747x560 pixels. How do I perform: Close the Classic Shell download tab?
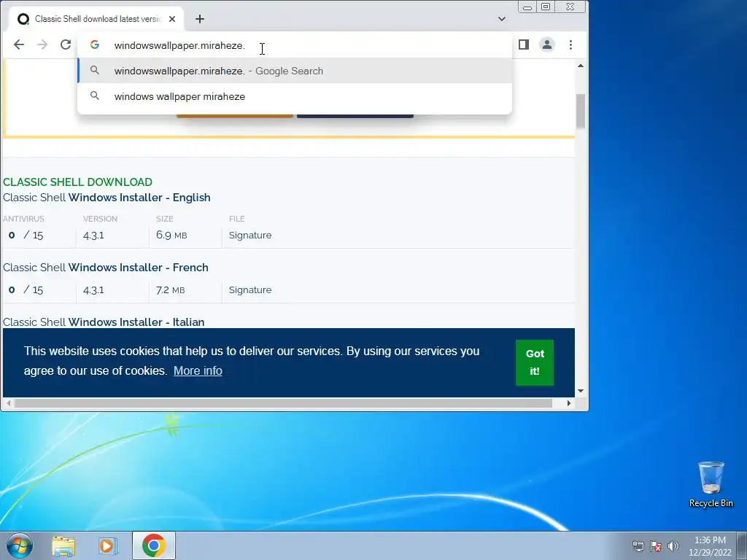click(172, 19)
